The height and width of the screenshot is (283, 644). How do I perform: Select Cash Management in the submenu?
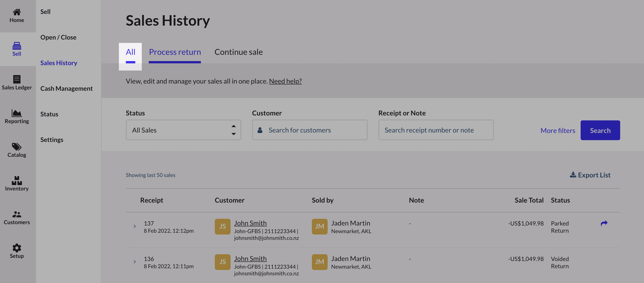pos(67,88)
